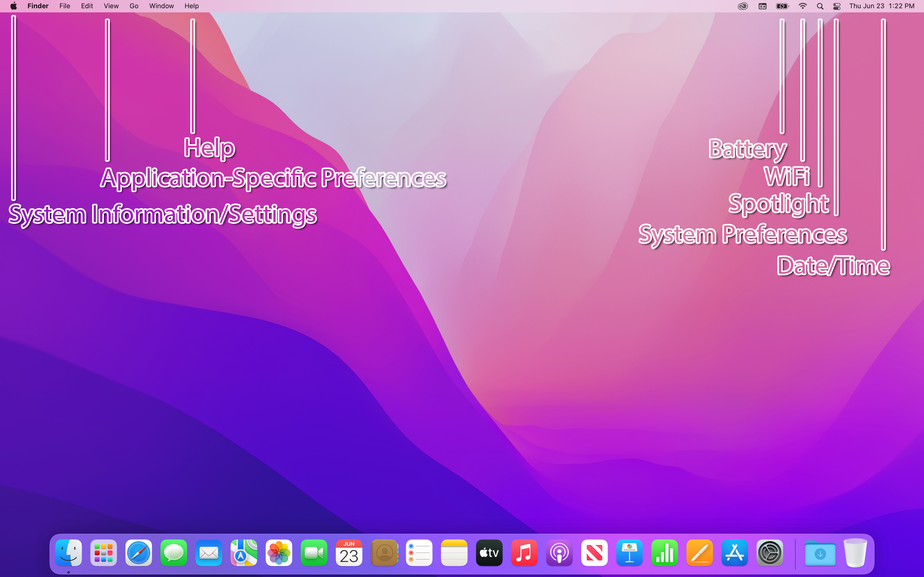This screenshot has width=924, height=577.
Task: Open Finder from the Dock
Action: 69,553
